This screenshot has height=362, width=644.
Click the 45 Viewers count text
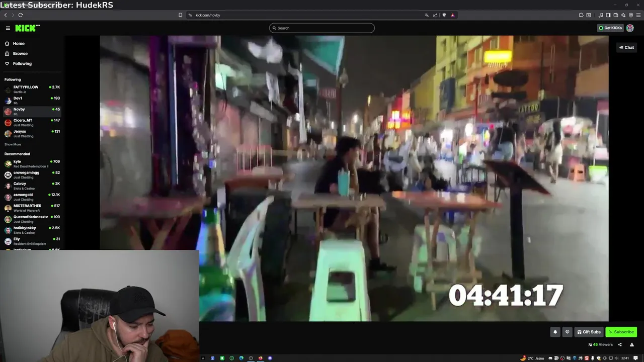click(x=603, y=344)
